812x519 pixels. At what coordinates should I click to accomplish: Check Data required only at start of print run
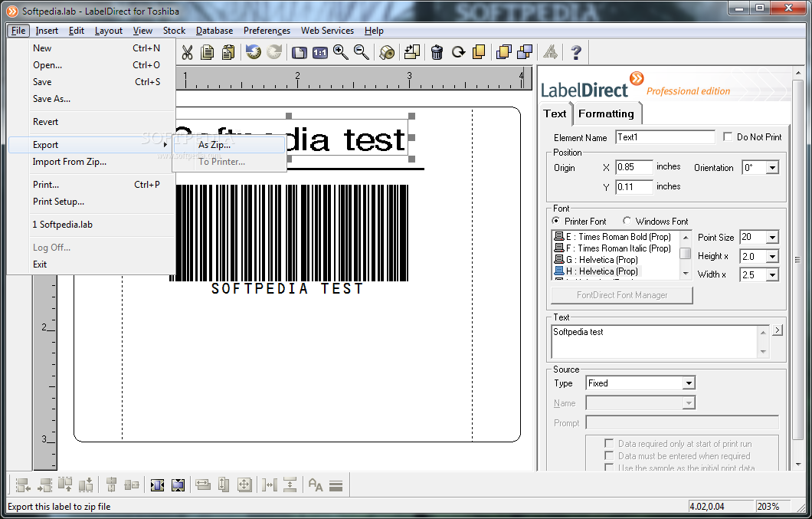tap(610, 443)
